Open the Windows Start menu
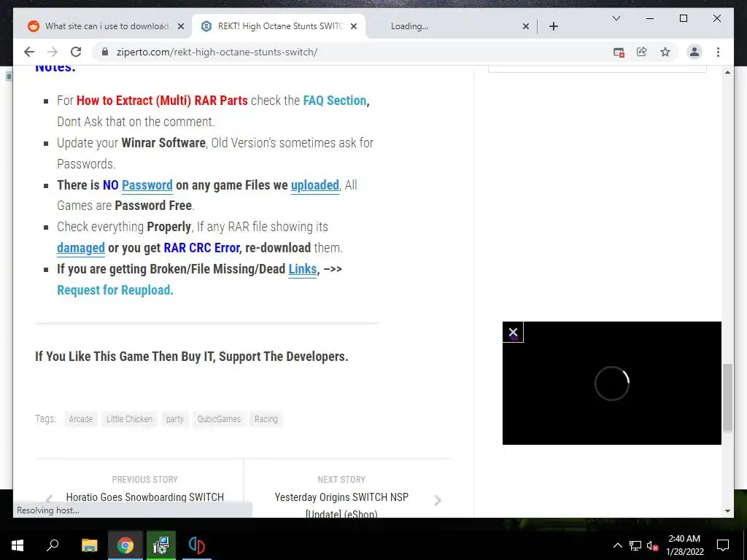Screen dimensions: 747x560 click(18, 545)
